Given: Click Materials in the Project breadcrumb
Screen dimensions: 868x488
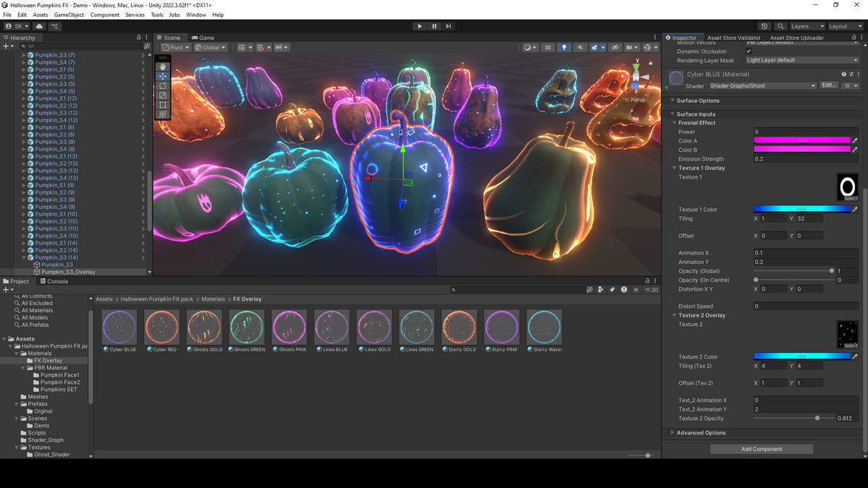Looking at the screenshot, I should [213, 299].
